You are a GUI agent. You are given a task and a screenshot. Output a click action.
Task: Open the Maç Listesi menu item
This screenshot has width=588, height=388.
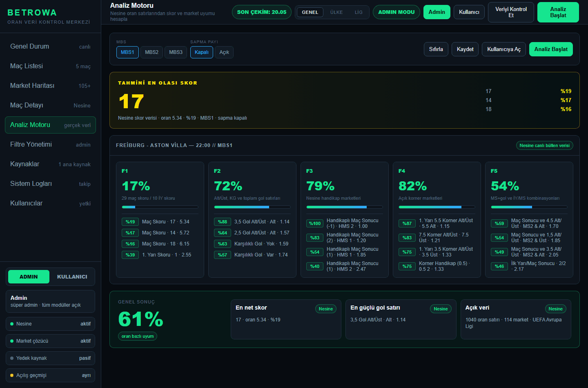pos(50,66)
